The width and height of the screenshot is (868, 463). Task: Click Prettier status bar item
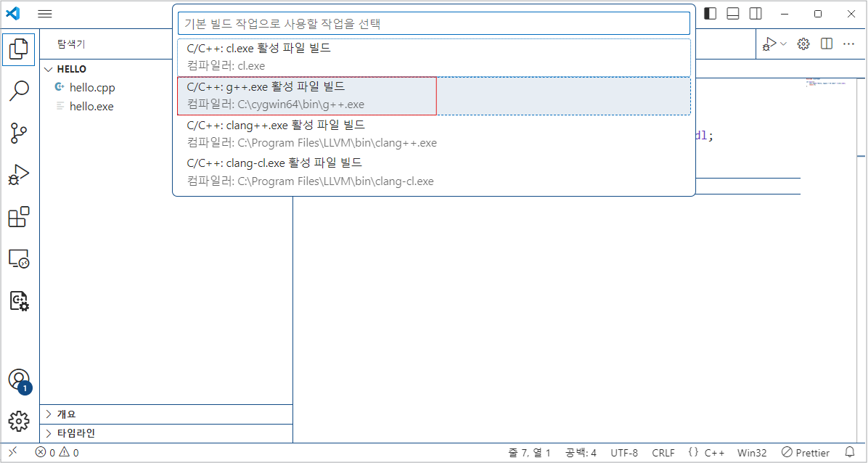click(x=806, y=453)
